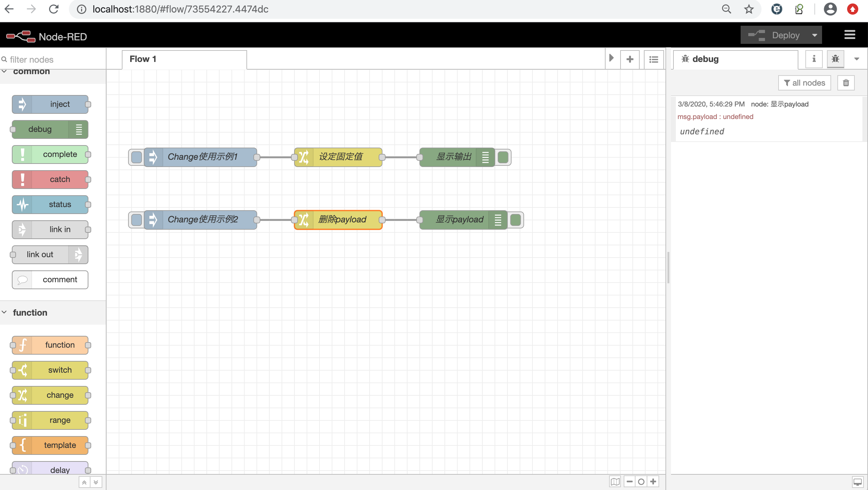Click the debug bug icon tab

835,59
